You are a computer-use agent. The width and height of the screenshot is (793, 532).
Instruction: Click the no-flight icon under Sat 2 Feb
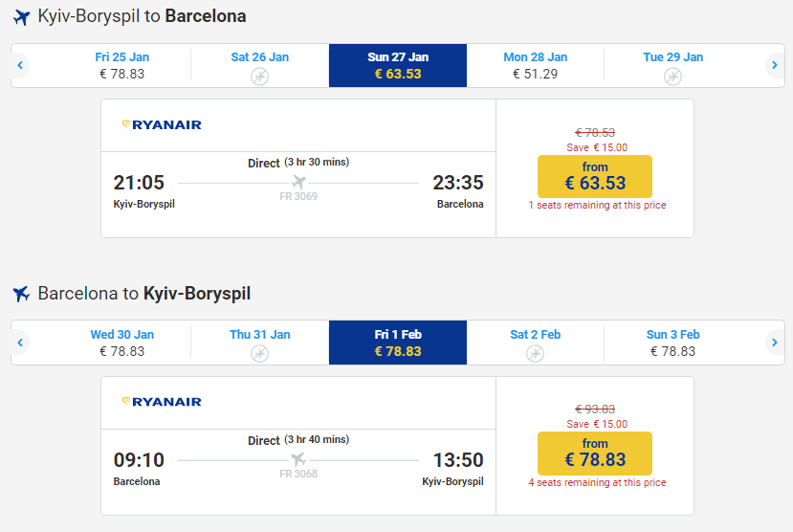coord(535,353)
